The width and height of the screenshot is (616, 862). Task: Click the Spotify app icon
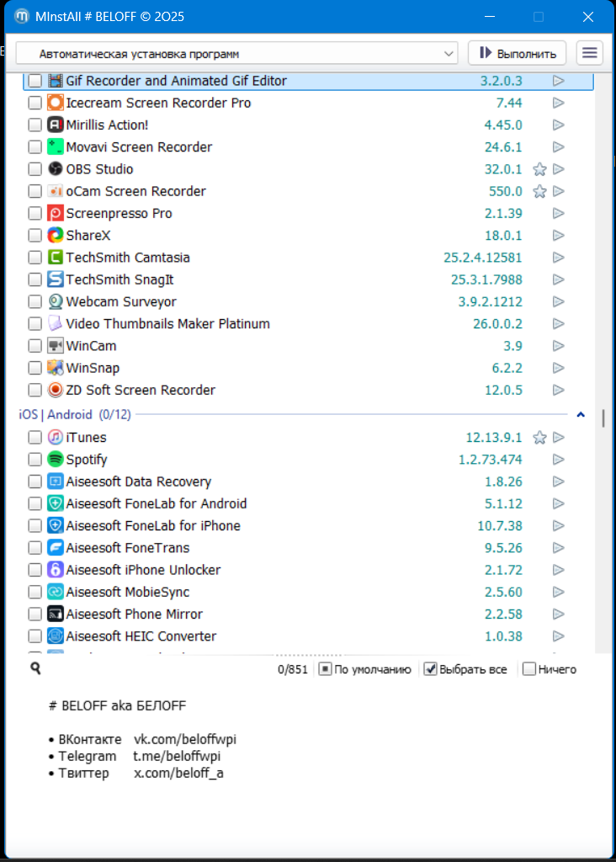tap(56, 460)
